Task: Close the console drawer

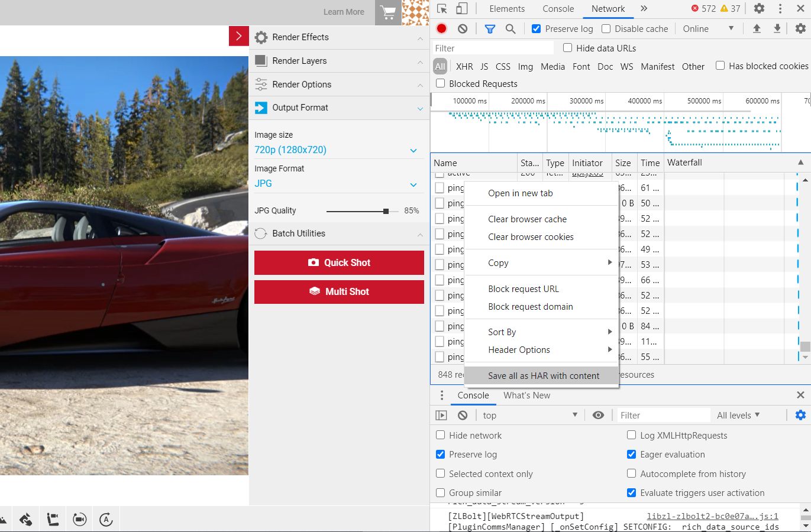Action: click(800, 395)
